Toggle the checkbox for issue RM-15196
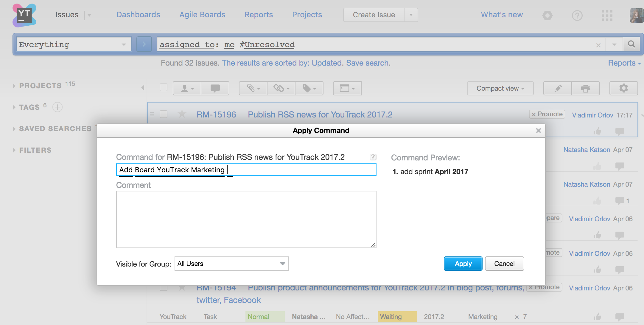This screenshot has width=644, height=325. (x=164, y=114)
